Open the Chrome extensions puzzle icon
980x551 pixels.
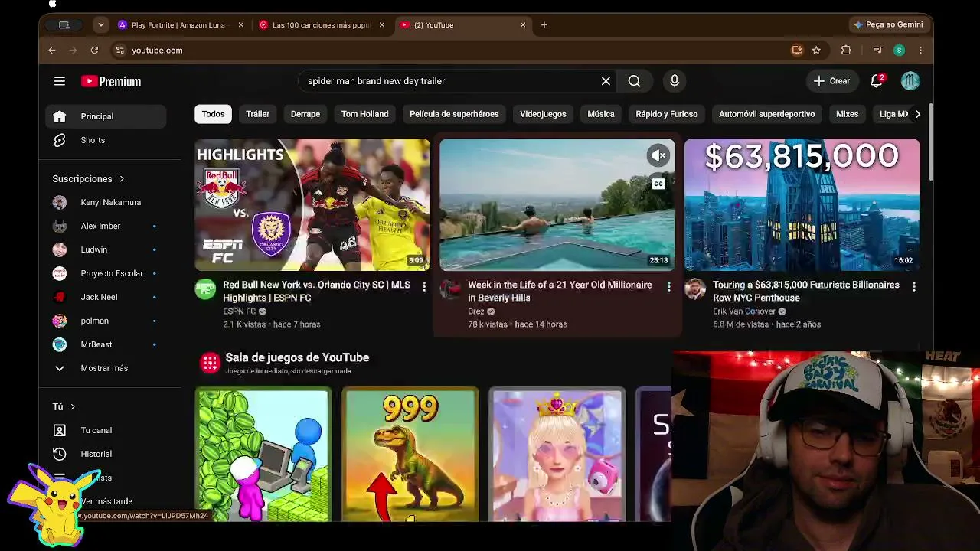click(846, 51)
